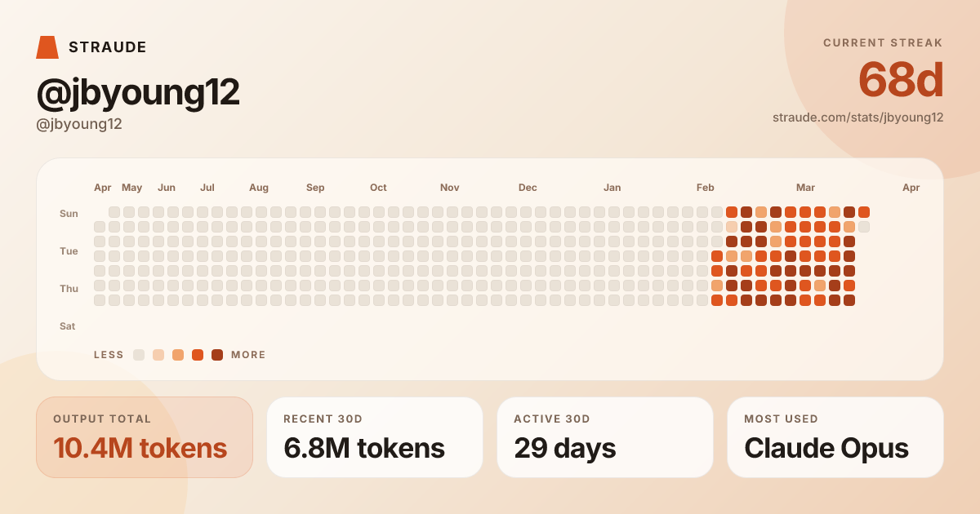This screenshot has height=514, width=980.
Task: Click the Sat weekday label
Action: pyautogui.click(x=68, y=326)
